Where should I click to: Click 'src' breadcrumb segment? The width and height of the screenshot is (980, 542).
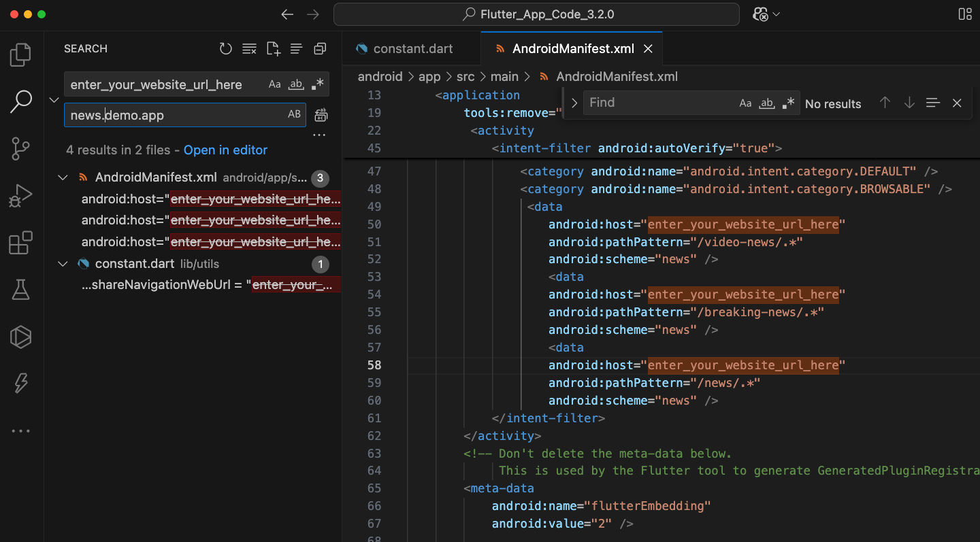pyautogui.click(x=465, y=77)
